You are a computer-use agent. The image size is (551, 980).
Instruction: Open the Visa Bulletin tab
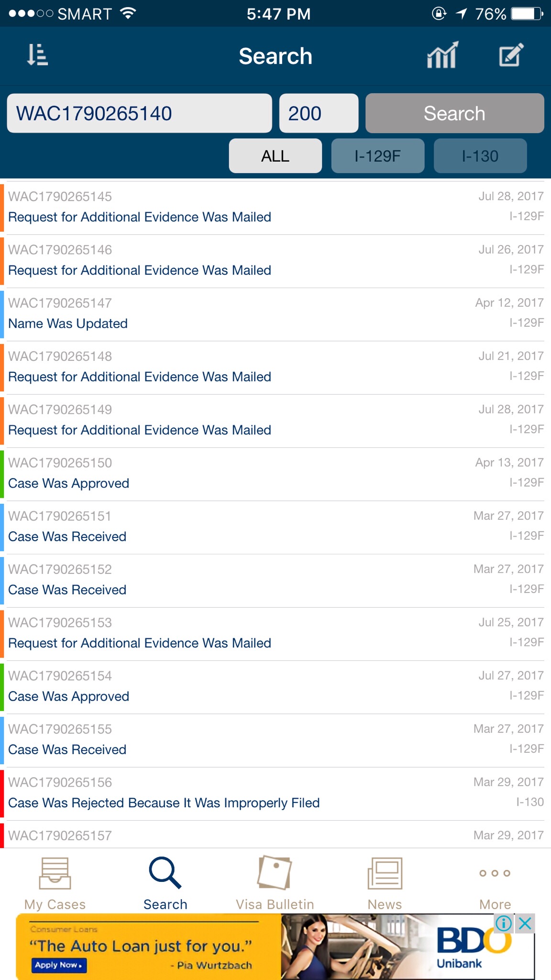coord(275,884)
